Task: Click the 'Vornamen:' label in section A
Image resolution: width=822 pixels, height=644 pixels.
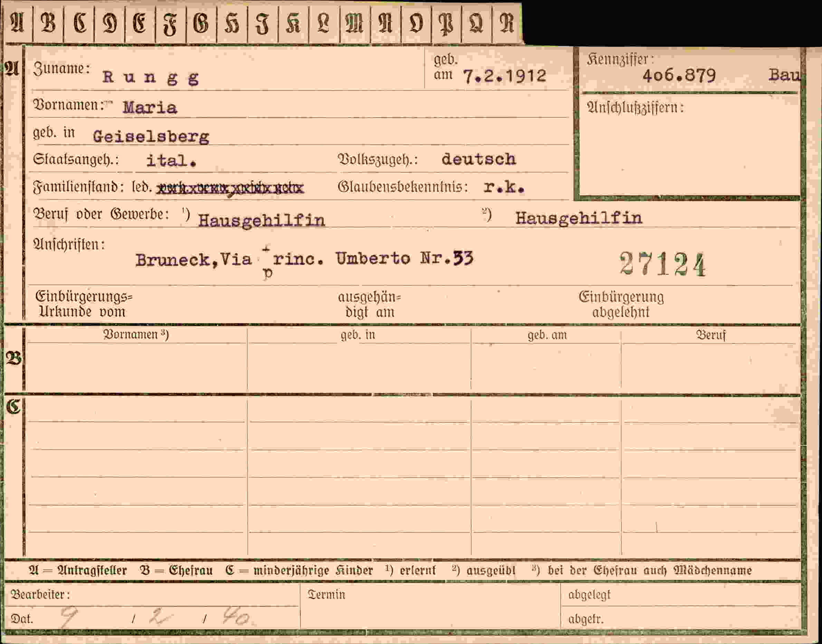Action: click(69, 105)
